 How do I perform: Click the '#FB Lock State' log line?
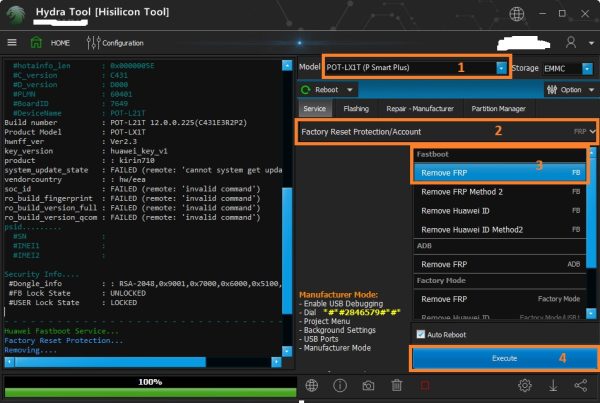tap(77, 293)
